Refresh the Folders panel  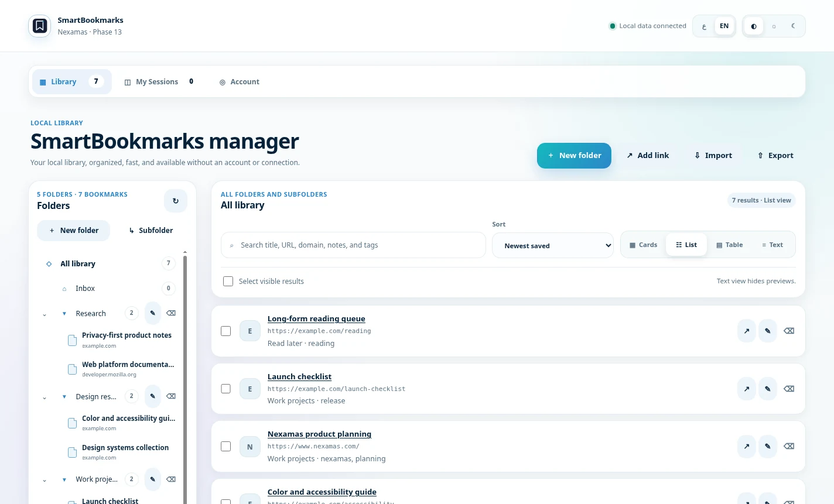coord(176,201)
